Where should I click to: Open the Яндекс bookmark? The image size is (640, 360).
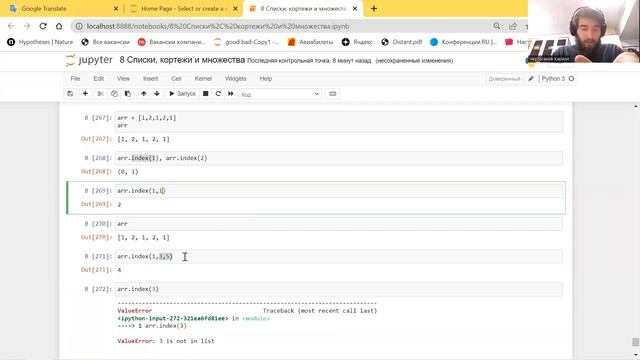click(358, 42)
